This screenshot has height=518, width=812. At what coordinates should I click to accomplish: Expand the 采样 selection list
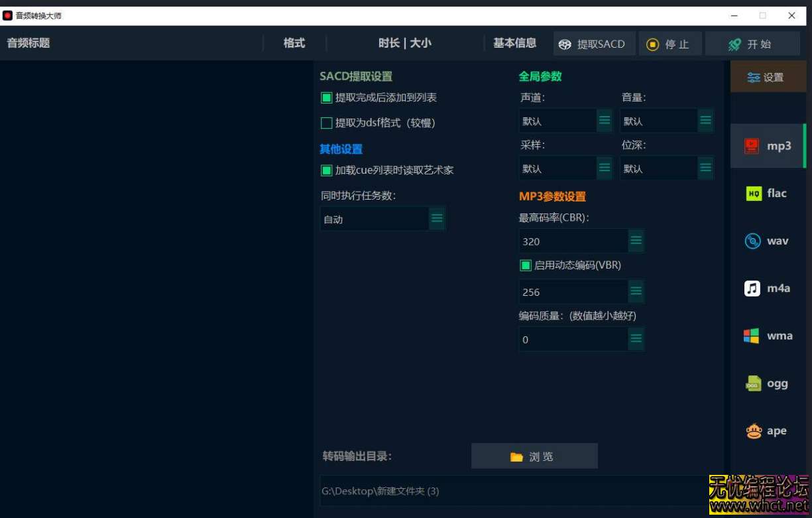[604, 167]
